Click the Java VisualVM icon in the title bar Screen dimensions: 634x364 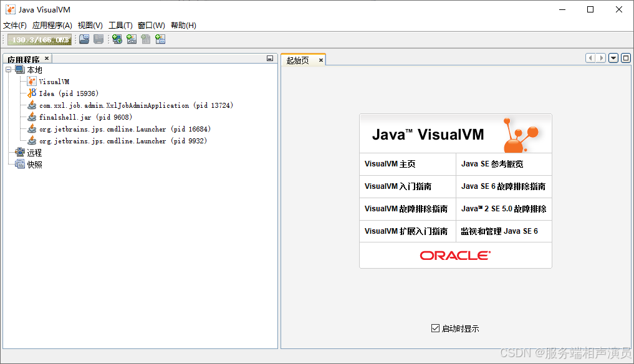click(x=11, y=9)
